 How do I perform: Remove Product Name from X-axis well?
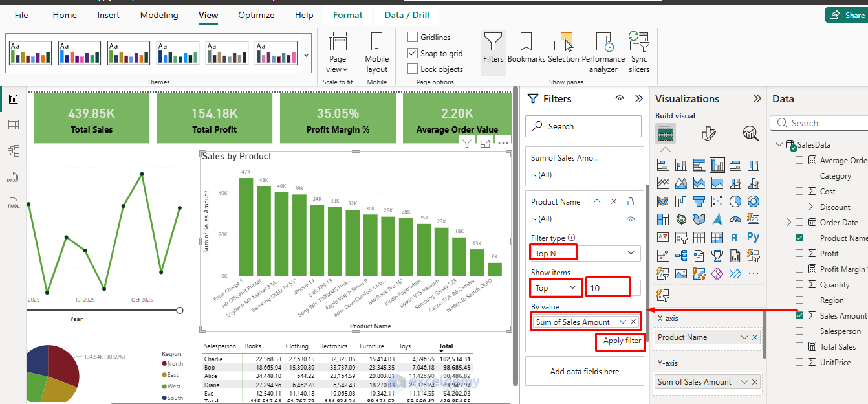tap(755, 337)
